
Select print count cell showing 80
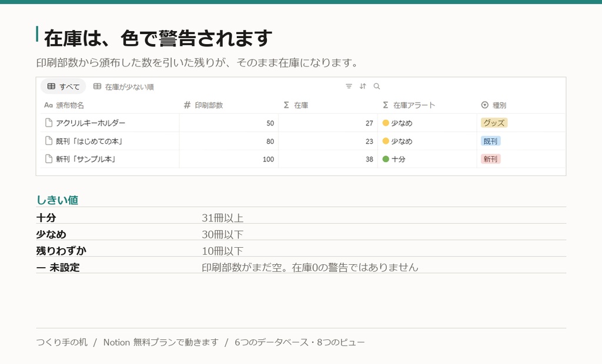(229, 141)
